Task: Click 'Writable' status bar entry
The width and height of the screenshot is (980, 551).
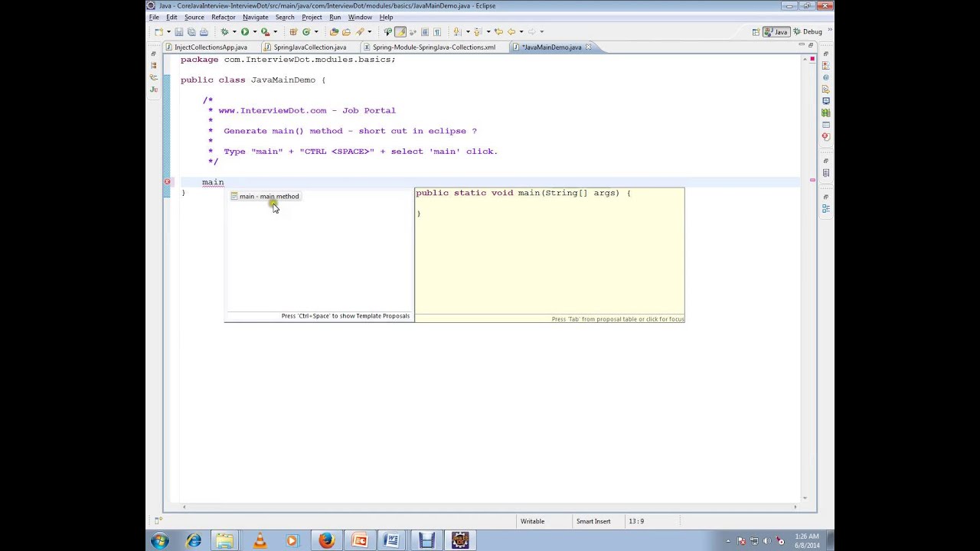Action: point(532,521)
